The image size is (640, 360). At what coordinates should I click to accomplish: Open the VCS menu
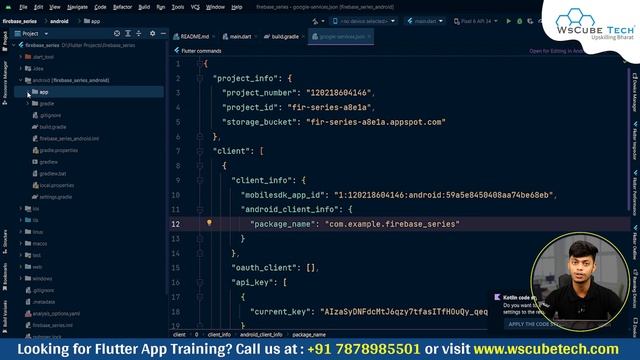(x=195, y=7)
